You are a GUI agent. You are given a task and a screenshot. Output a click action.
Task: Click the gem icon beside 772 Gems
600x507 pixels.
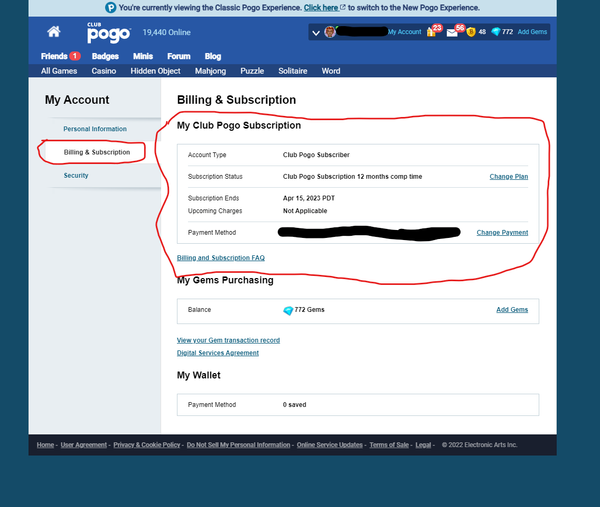[288, 310]
